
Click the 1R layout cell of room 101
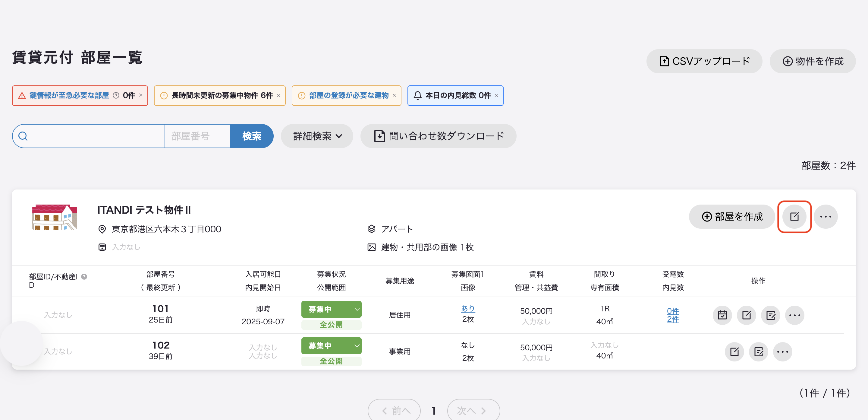coord(605,309)
